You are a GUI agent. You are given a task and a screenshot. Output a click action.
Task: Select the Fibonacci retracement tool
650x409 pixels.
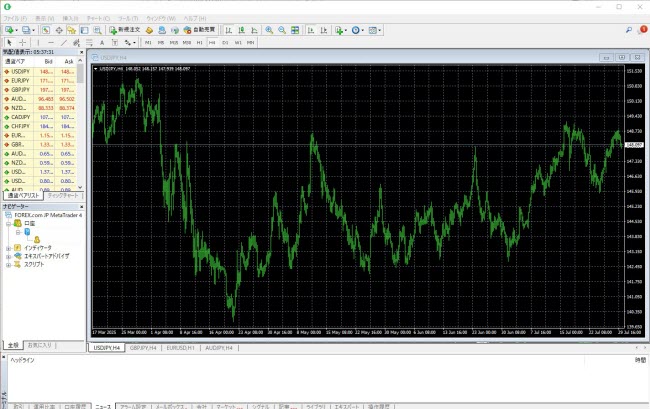click(x=89, y=42)
